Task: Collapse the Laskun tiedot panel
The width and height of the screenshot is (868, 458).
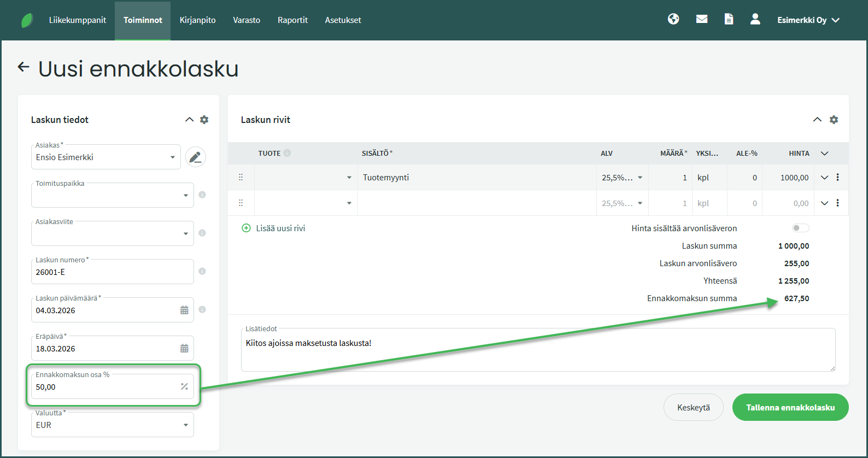Action: pyautogui.click(x=189, y=120)
